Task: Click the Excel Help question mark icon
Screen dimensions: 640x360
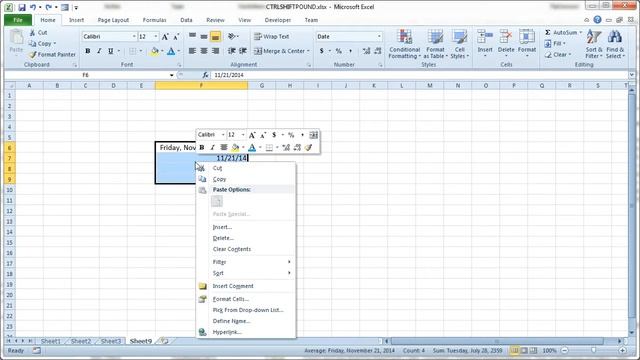Action: [597, 20]
